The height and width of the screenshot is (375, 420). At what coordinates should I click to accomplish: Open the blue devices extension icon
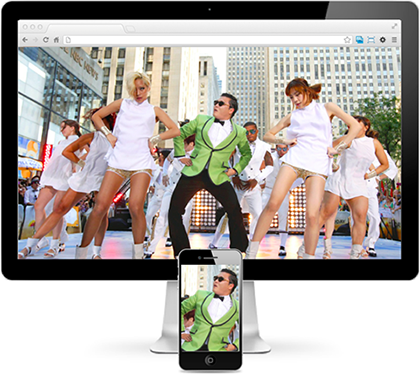359,40
